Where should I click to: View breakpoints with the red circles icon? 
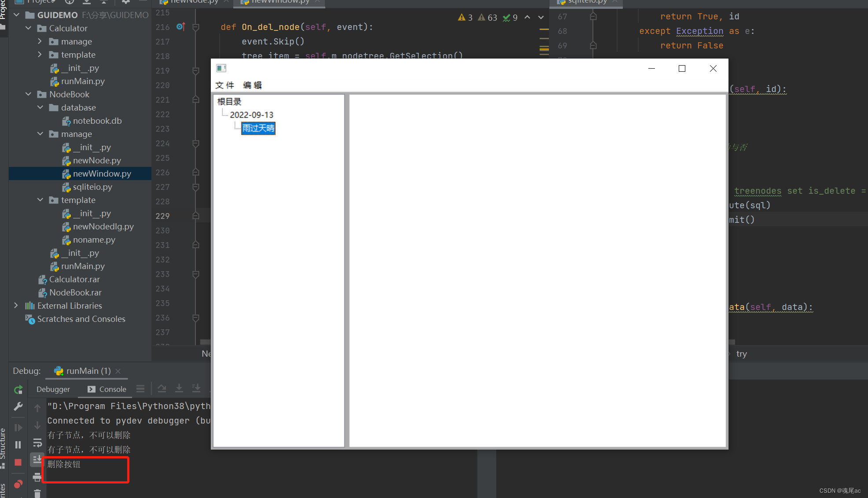click(x=18, y=484)
